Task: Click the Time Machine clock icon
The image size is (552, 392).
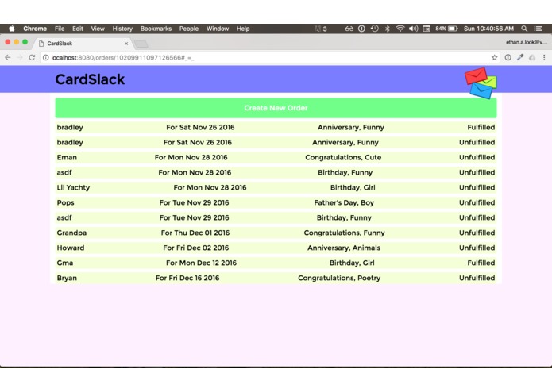Action: (x=375, y=29)
